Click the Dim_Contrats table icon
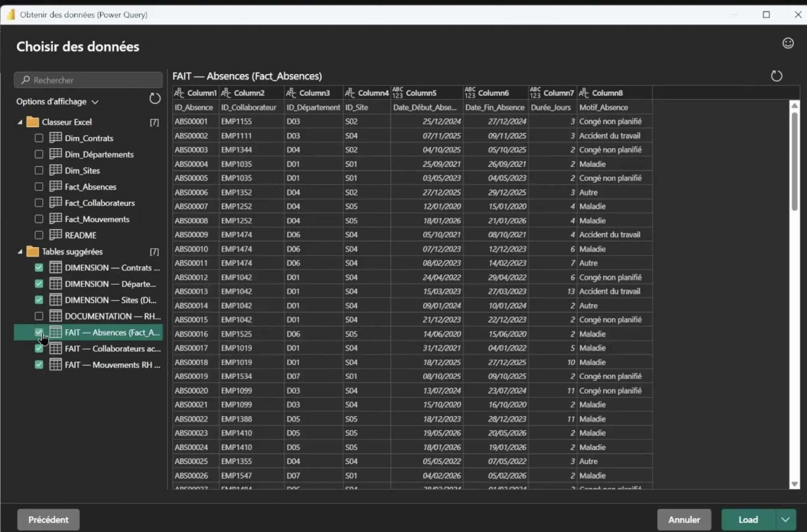The image size is (807, 532). 55,138
